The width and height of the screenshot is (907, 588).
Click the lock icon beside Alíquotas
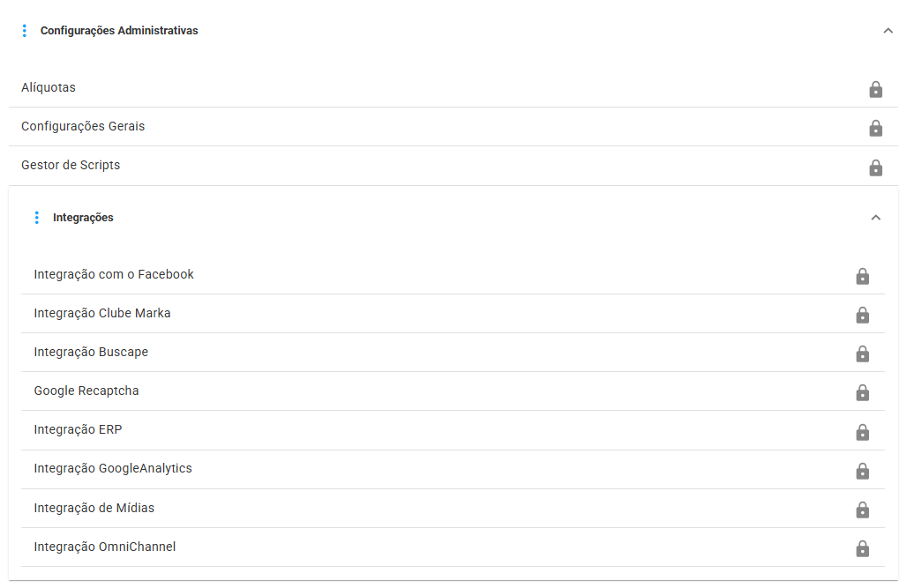pos(875,89)
